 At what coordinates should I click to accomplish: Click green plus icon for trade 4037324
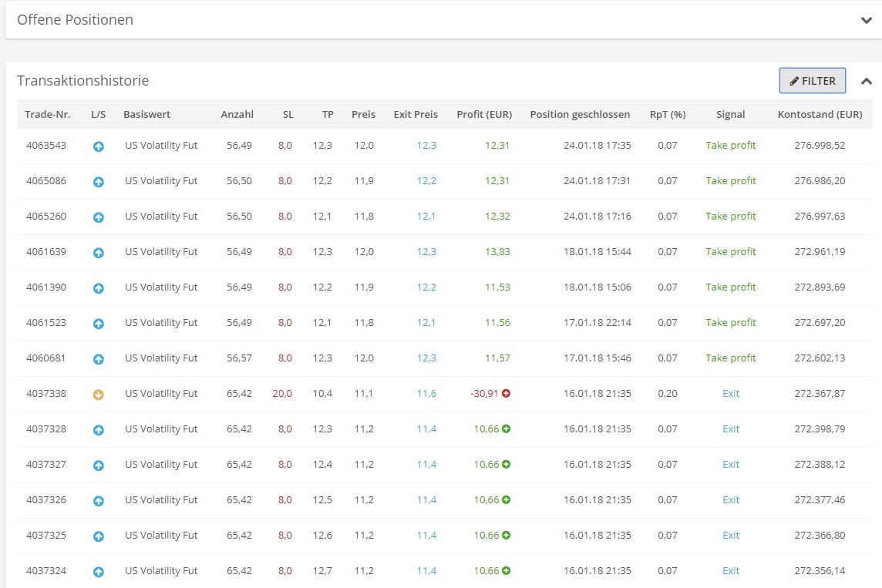(x=506, y=570)
